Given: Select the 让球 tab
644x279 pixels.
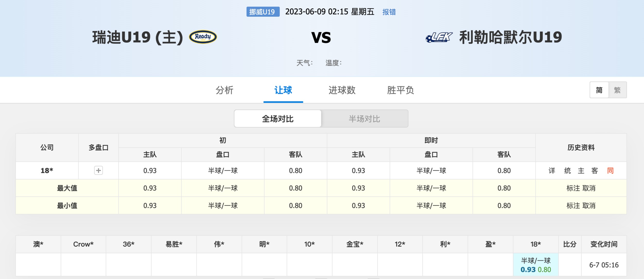Looking at the screenshot, I should pos(283,90).
